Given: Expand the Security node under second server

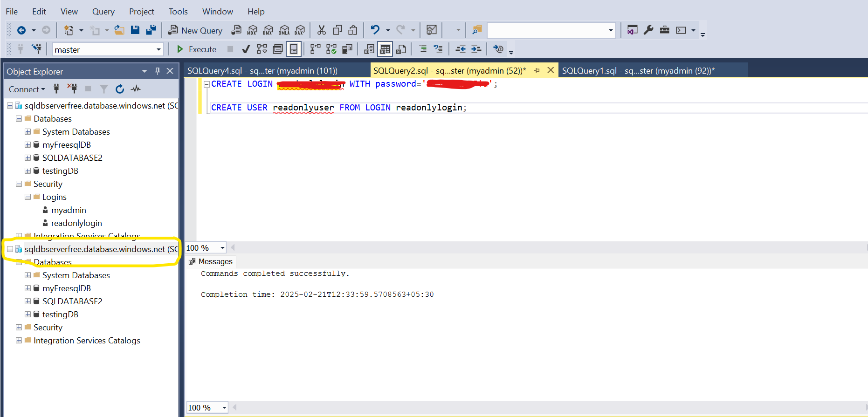Looking at the screenshot, I should click(19, 328).
